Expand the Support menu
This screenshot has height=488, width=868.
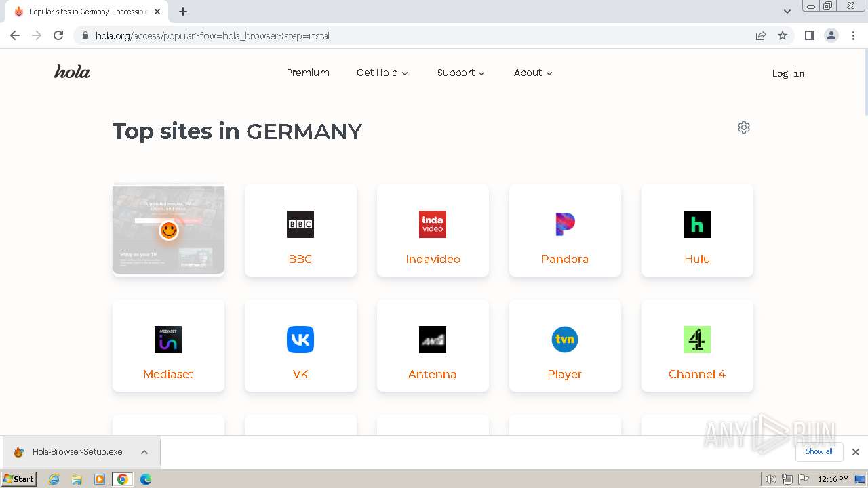461,73
